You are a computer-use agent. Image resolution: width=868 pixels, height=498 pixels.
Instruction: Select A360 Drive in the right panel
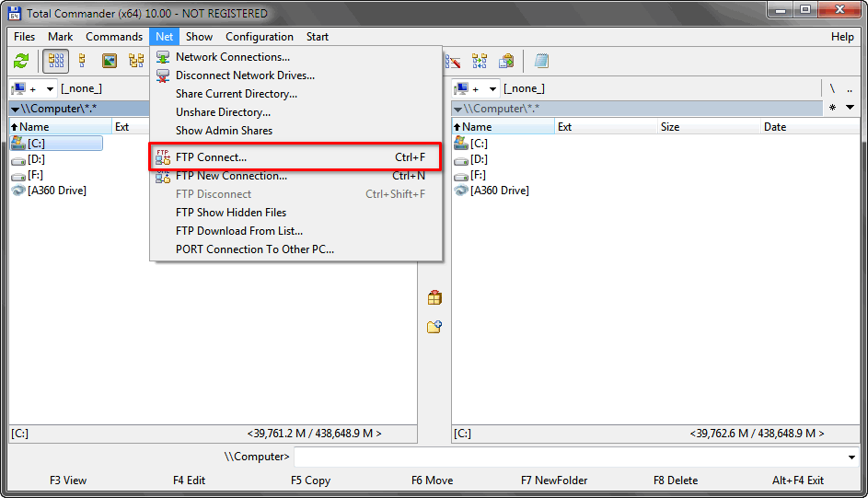(x=492, y=191)
